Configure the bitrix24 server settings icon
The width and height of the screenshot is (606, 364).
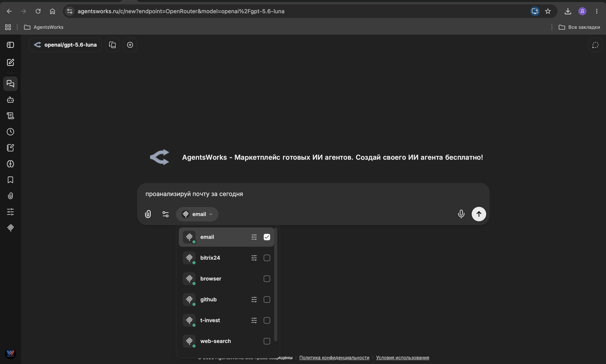[254, 258]
